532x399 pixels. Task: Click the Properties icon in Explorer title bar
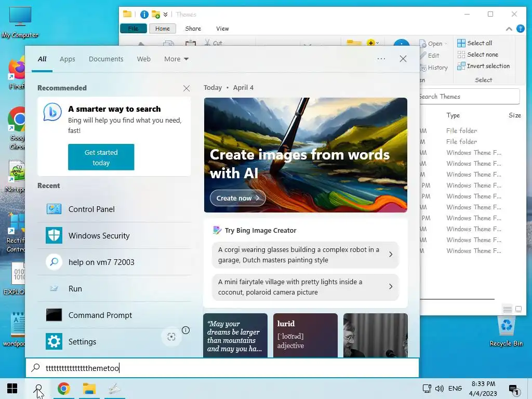pyautogui.click(x=144, y=14)
